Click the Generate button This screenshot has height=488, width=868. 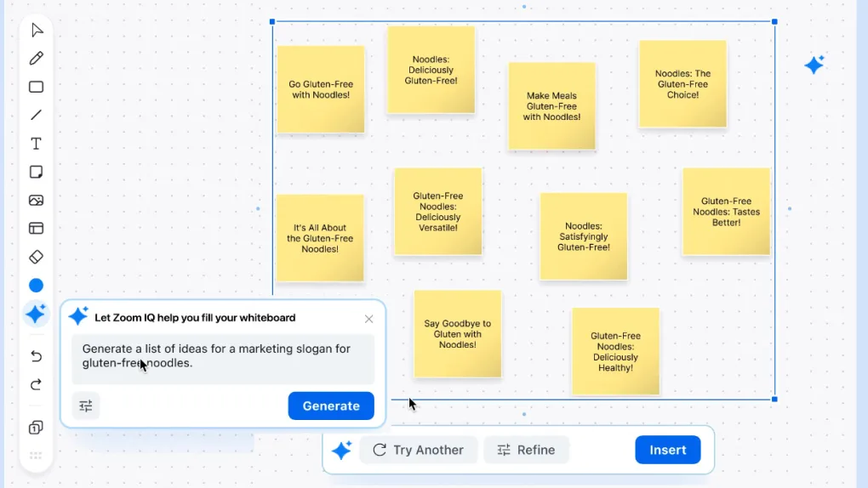[x=331, y=406]
